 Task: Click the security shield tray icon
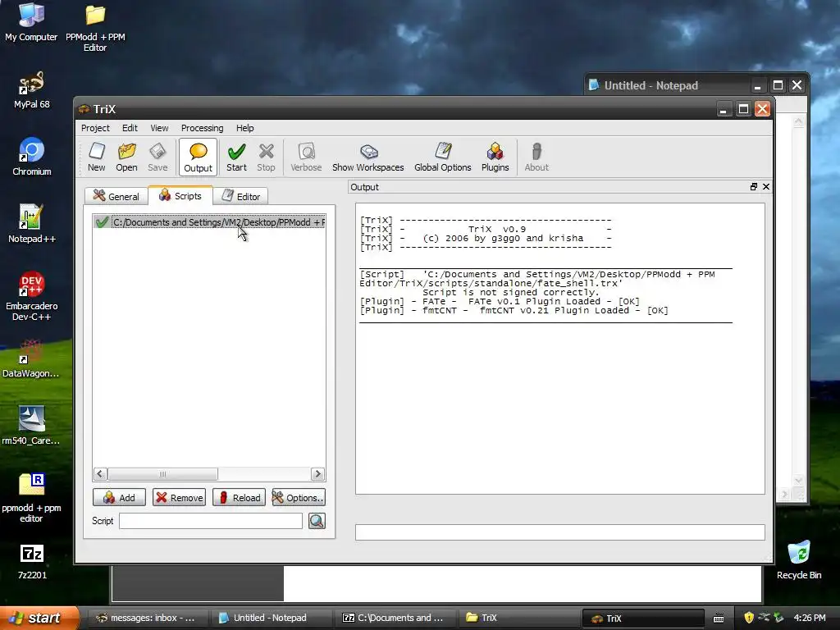point(749,618)
